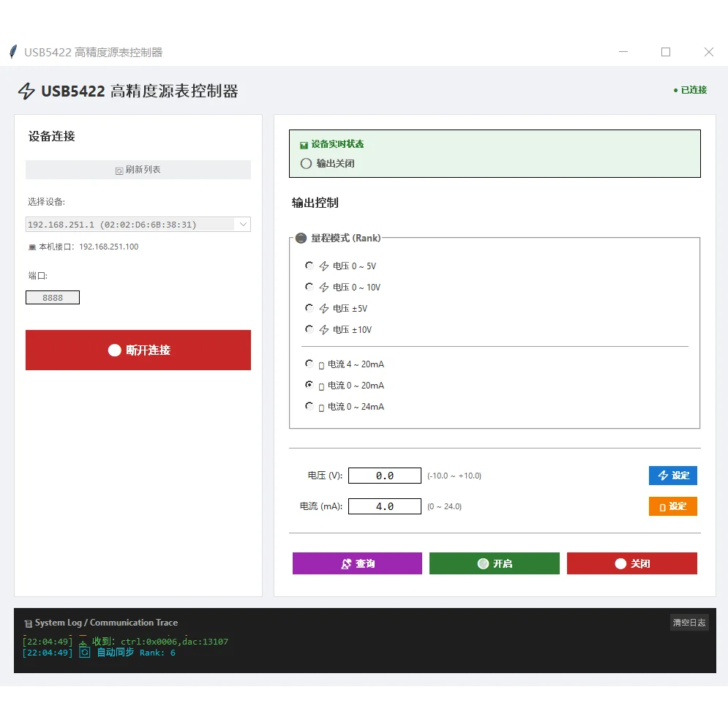The width and height of the screenshot is (728, 728).
Task: Open the 选择设备 device dropdown
Action: tap(138, 225)
